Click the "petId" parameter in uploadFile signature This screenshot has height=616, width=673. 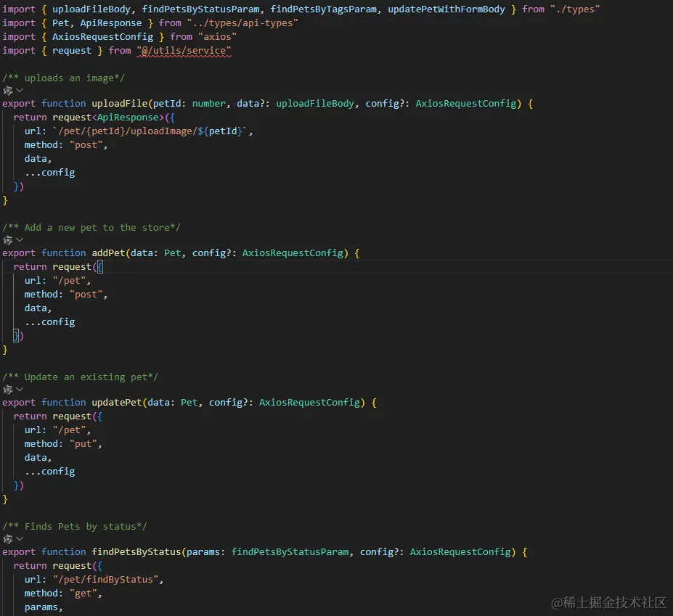pos(167,103)
